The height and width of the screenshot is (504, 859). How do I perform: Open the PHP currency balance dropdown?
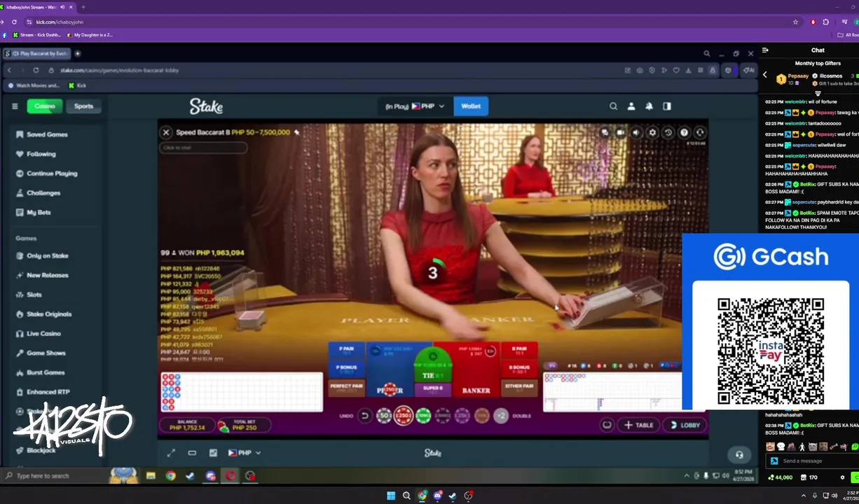click(415, 106)
